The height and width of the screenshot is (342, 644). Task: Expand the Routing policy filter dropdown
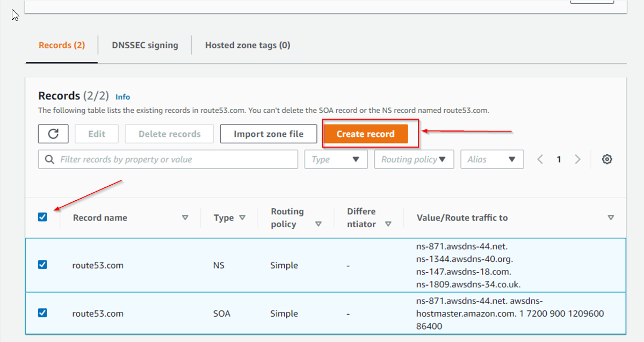[414, 159]
